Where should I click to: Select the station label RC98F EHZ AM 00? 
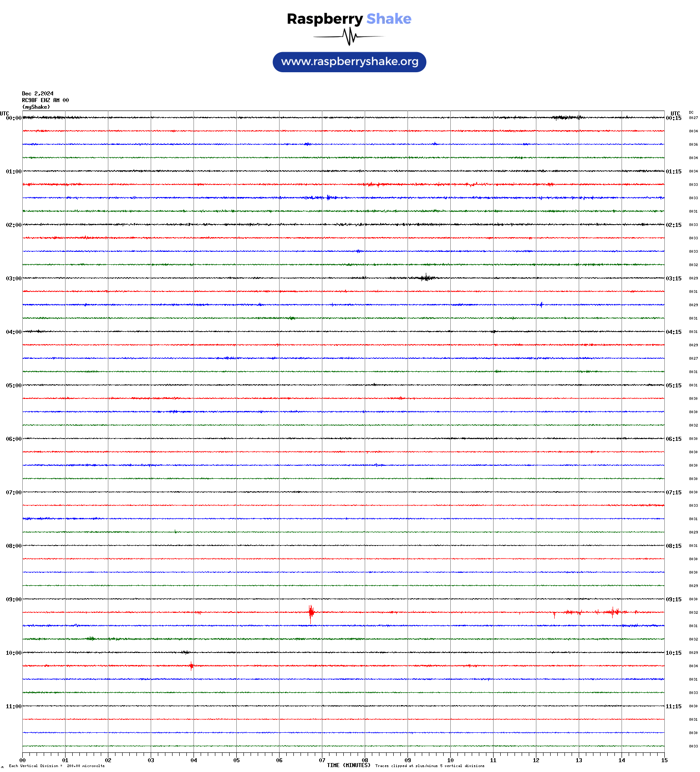[x=45, y=100]
